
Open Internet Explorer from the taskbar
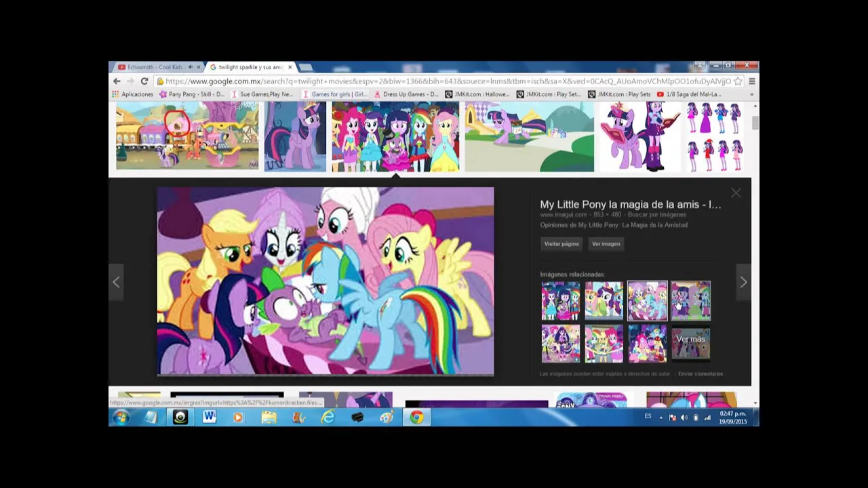pyautogui.click(x=328, y=418)
